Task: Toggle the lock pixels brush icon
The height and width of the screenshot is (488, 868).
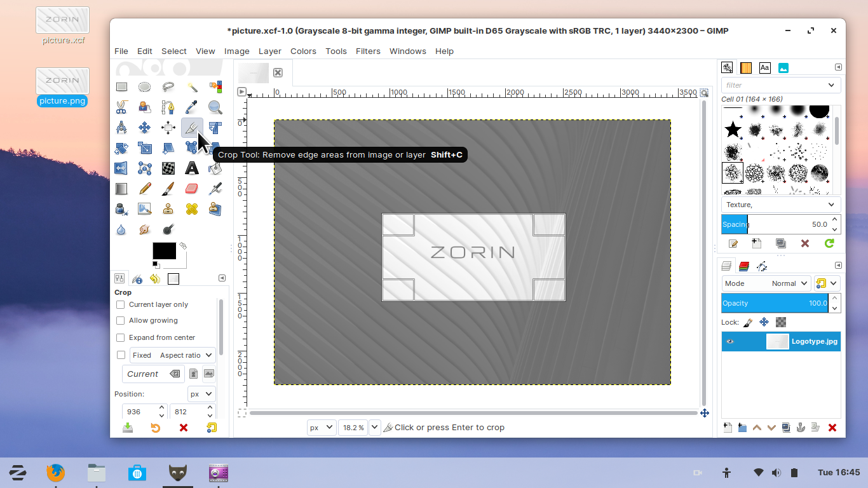Action: [x=747, y=323]
